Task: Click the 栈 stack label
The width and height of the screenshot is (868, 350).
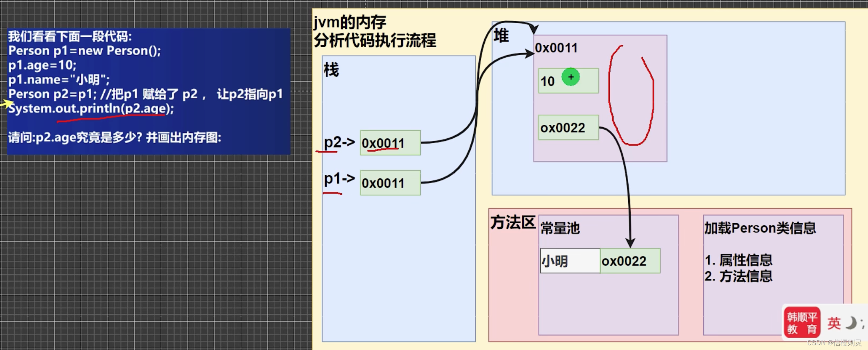Action: click(x=331, y=70)
